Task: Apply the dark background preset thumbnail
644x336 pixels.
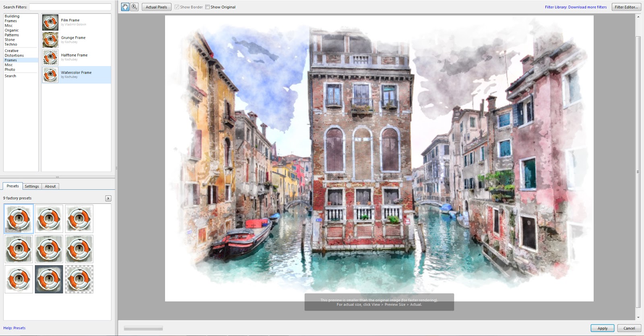Action: click(x=49, y=279)
